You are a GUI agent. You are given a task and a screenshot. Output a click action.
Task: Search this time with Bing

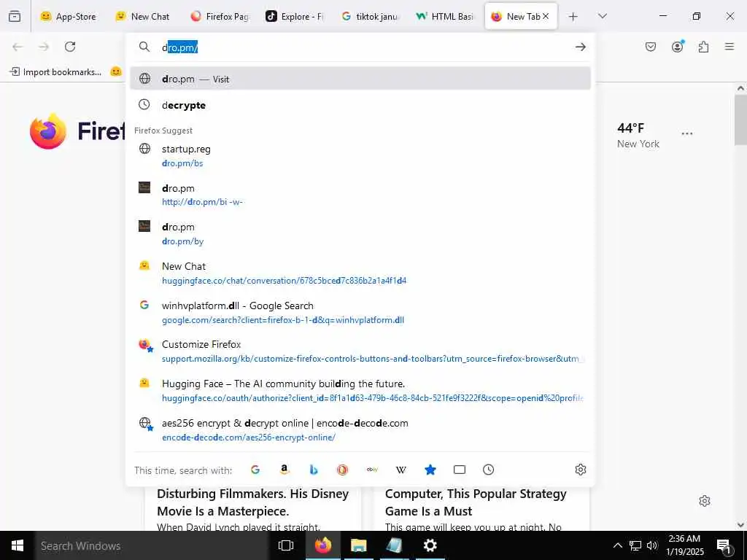[314, 470]
